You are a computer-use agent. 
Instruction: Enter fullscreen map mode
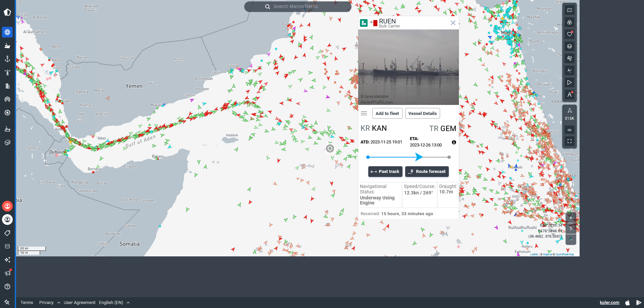click(570, 141)
